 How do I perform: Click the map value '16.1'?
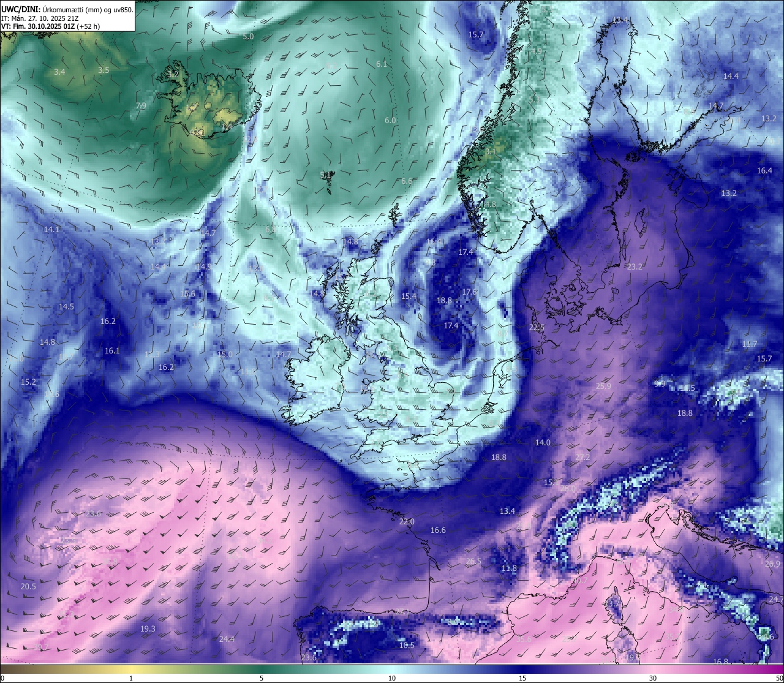click(x=112, y=351)
